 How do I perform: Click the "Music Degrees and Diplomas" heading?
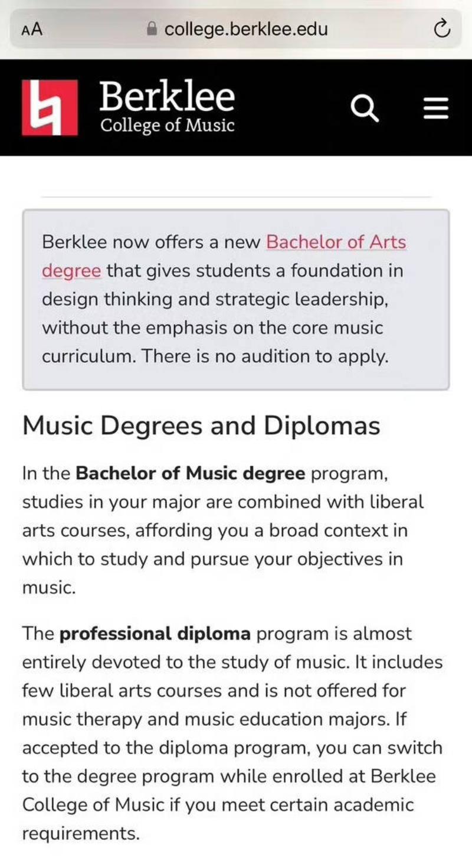pyautogui.click(x=201, y=426)
